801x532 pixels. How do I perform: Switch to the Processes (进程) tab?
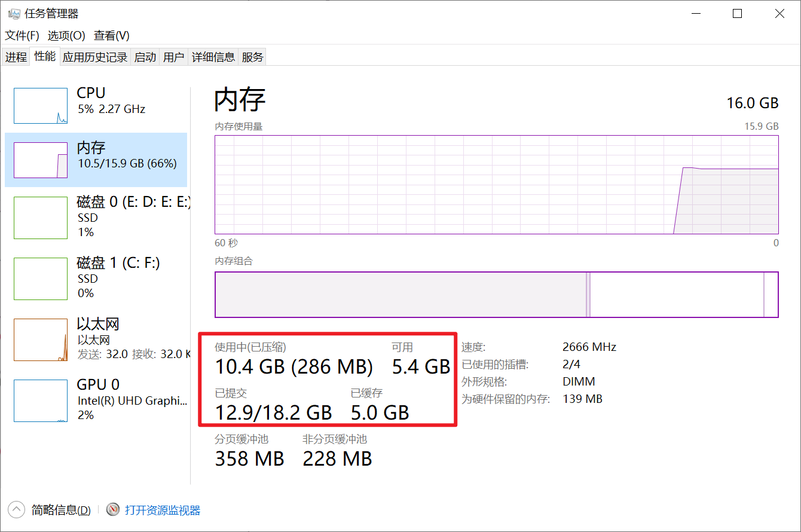pyautogui.click(x=16, y=57)
